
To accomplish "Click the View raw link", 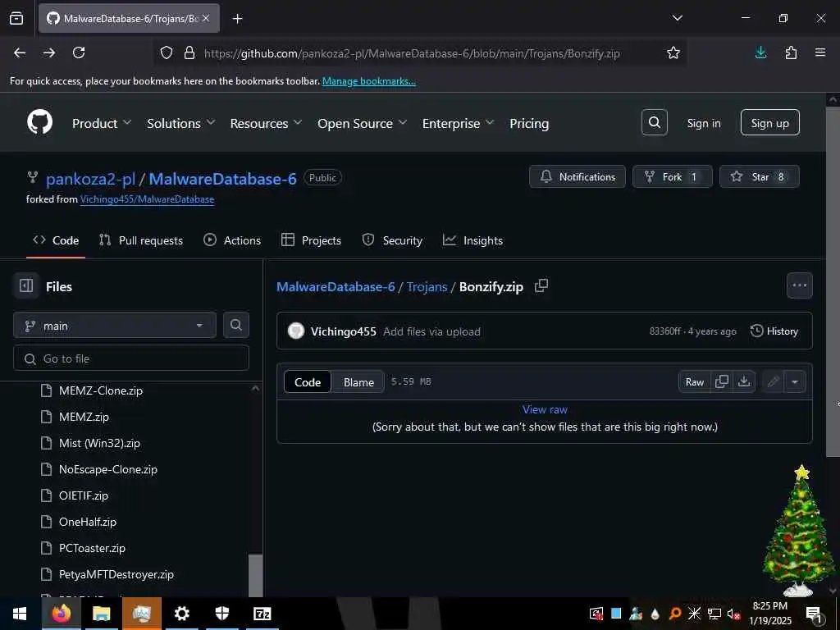I will click(x=545, y=409).
